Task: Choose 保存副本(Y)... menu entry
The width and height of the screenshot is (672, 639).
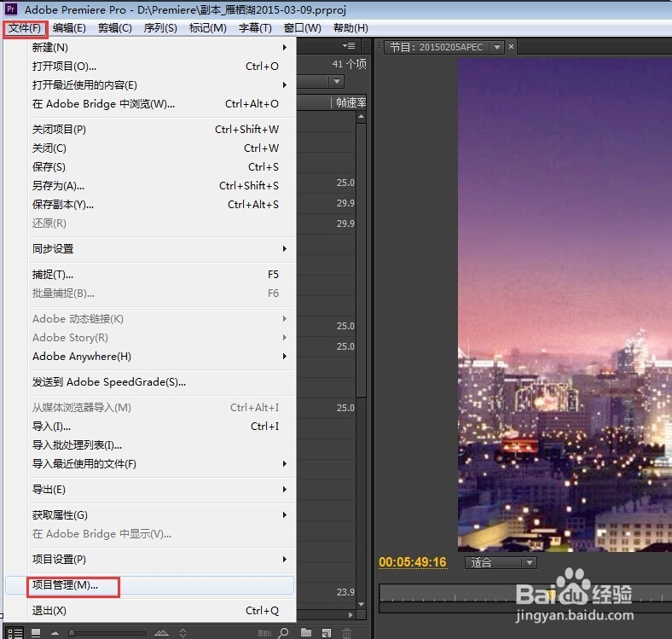Action: [x=160, y=205]
